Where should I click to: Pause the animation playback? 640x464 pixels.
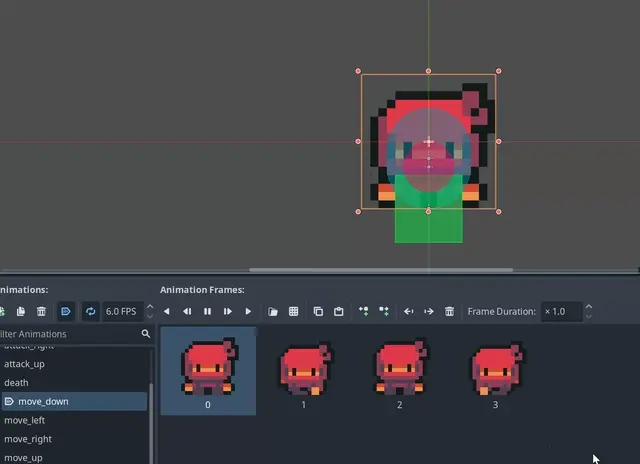click(207, 312)
